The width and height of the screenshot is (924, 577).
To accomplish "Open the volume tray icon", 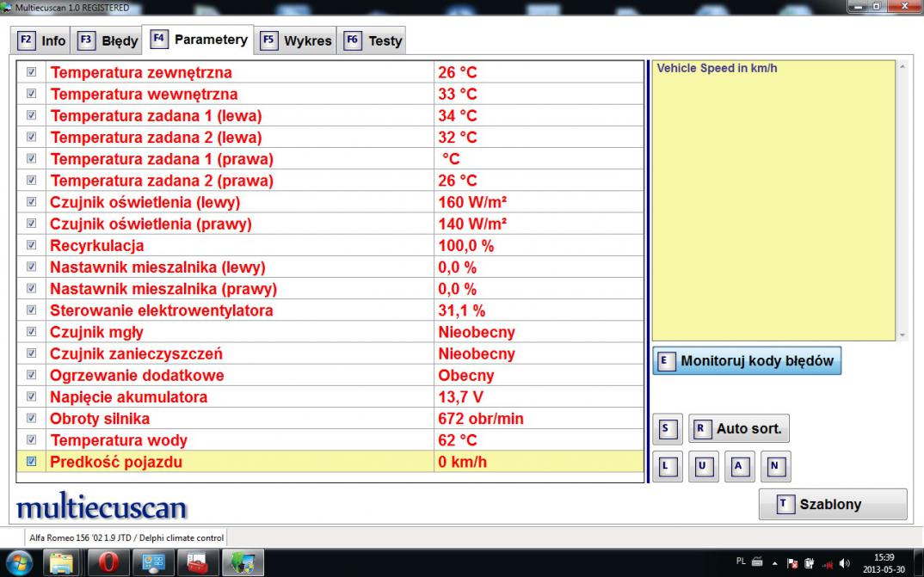I will [845, 563].
